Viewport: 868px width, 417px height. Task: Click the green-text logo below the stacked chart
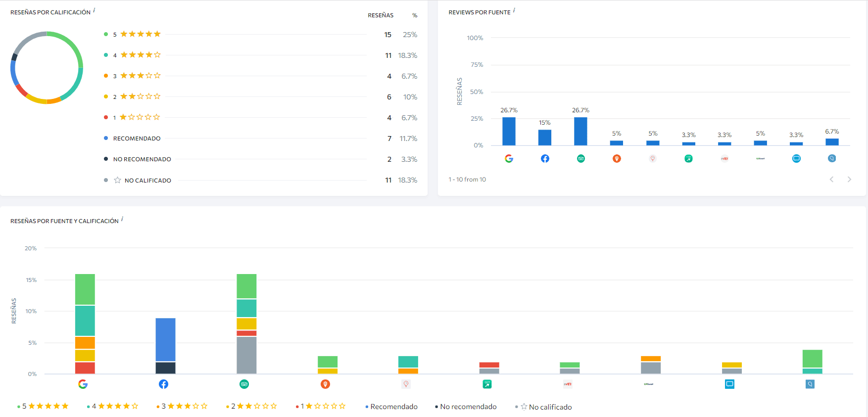pyautogui.click(x=648, y=384)
